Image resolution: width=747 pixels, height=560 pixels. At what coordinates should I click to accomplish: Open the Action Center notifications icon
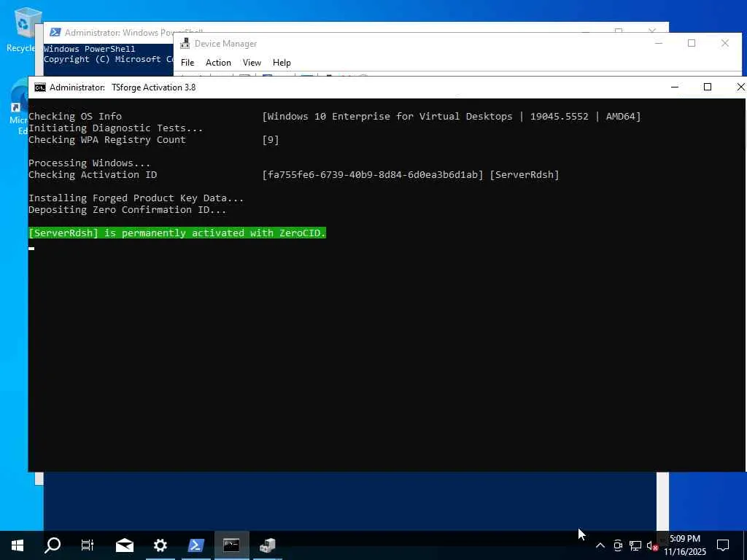pos(723,545)
